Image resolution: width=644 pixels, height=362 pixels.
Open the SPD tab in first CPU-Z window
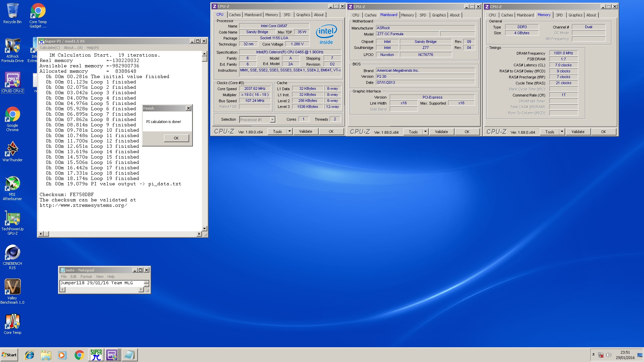[287, 15]
